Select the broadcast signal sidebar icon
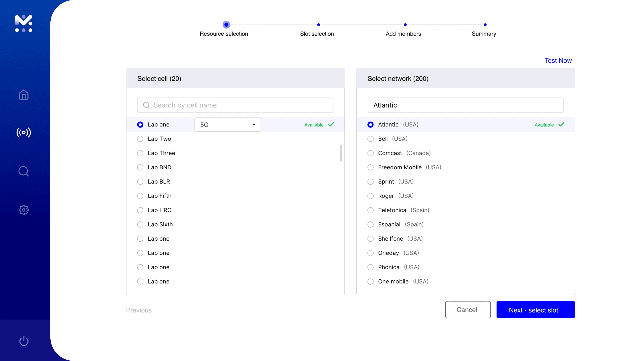The width and height of the screenshot is (644, 361). click(x=23, y=132)
